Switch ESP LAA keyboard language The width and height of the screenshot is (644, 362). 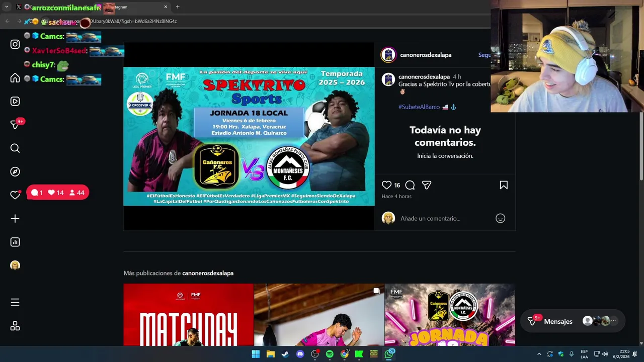tap(584, 354)
